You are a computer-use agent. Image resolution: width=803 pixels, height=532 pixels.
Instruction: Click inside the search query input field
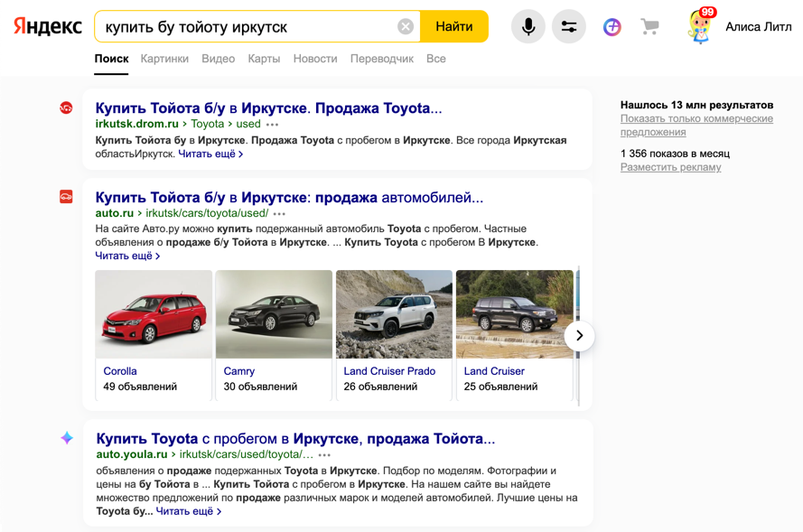click(244, 27)
